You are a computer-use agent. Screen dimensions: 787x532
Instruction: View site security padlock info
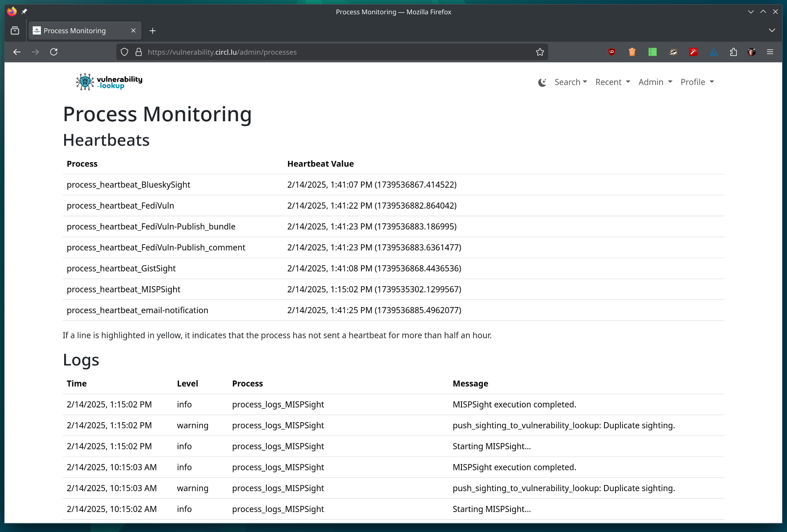click(138, 52)
